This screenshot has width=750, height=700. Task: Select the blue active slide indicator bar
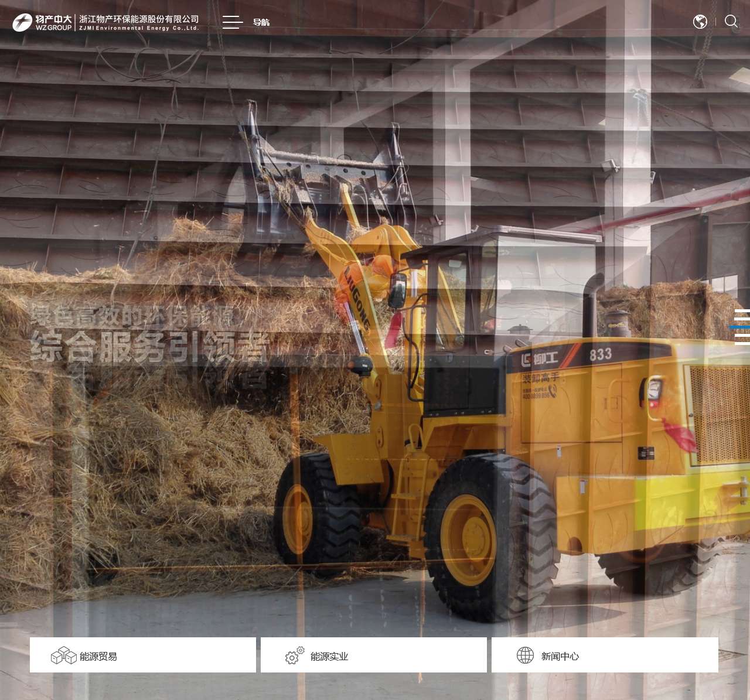point(739,327)
